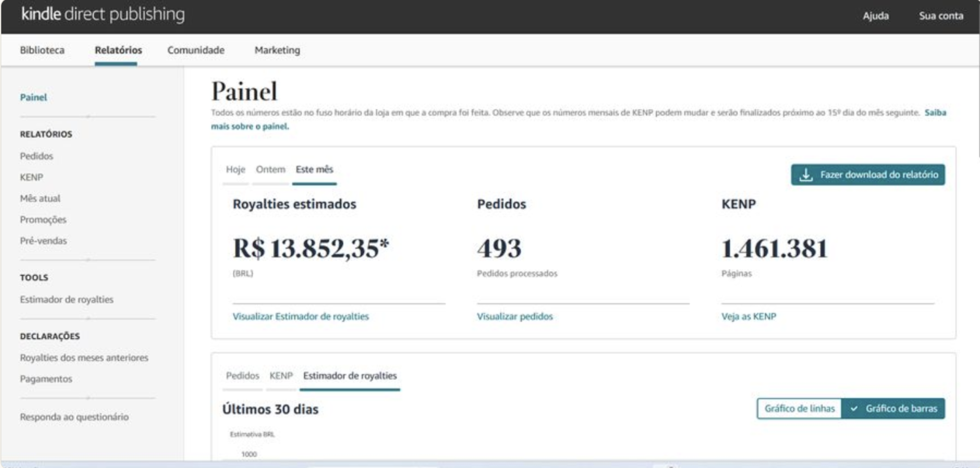980x468 pixels.
Task: Select the Ontem period tab
Action: tap(271, 169)
